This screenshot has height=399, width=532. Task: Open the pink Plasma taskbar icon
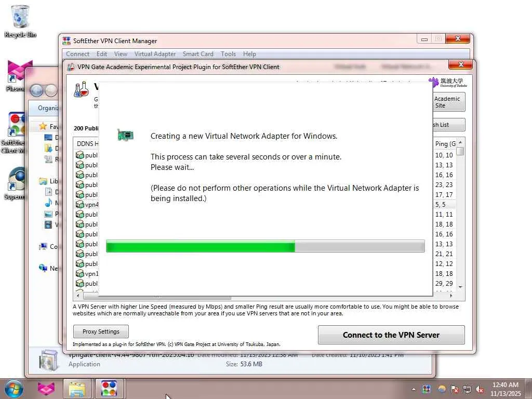click(x=46, y=389)
